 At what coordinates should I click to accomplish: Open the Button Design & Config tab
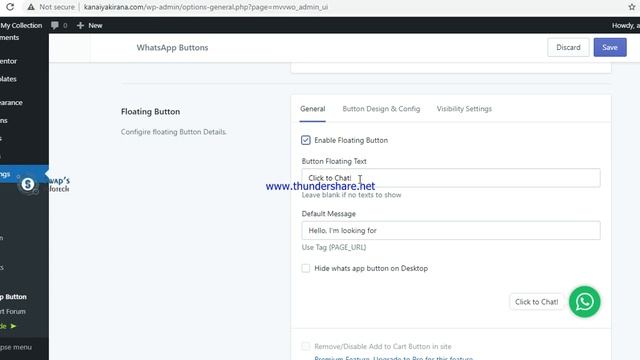[381, 109]
